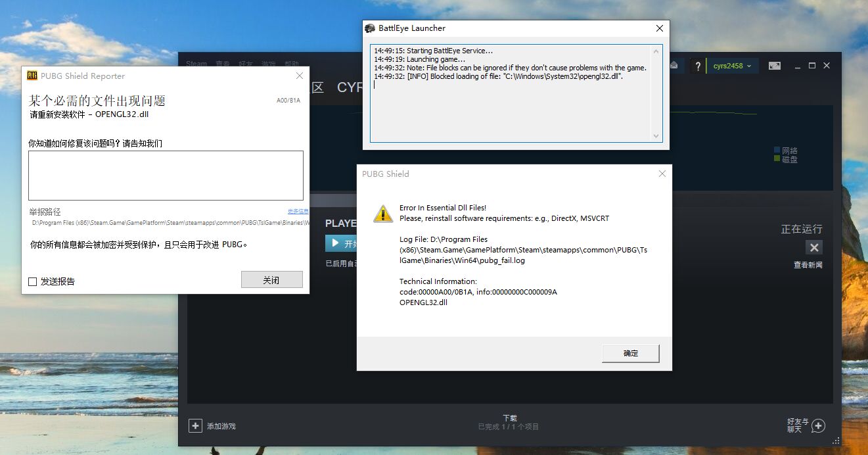Click the 添加游戏 label in Steam
Viewport: 868px width, 455px height.
point(221,426)
